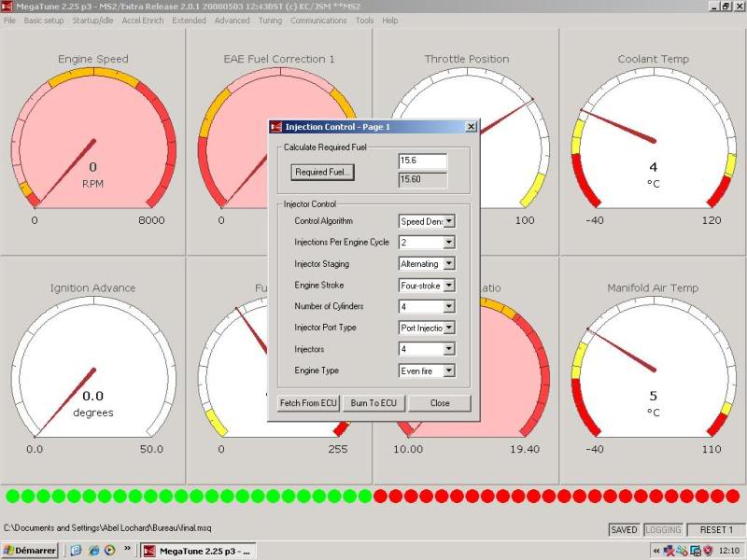Open the Help menu
Viewport: 747px width, 560px height.
[x=389, y=21]
